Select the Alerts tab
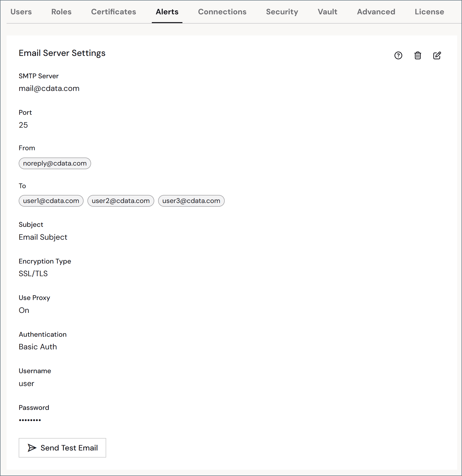 click(167, 12)
